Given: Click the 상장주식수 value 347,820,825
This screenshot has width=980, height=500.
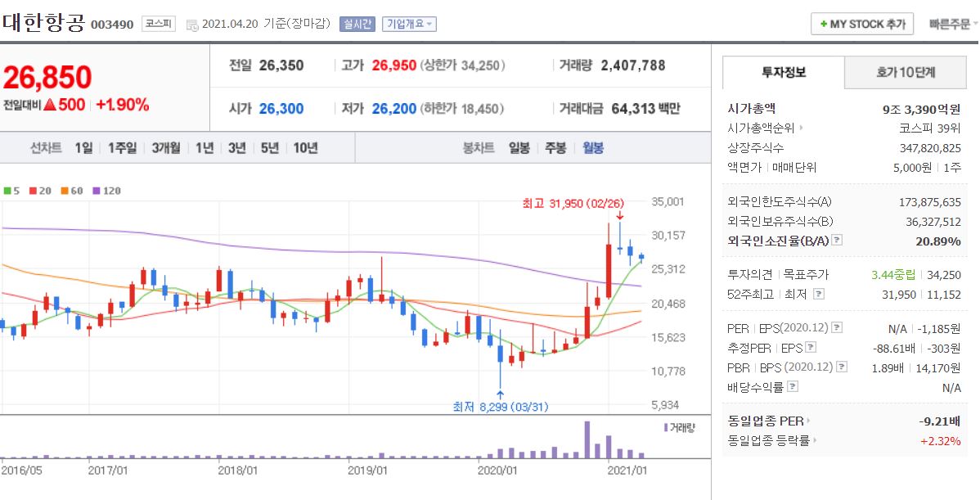Looking at the screenshot, I should [x=930, y=148].
